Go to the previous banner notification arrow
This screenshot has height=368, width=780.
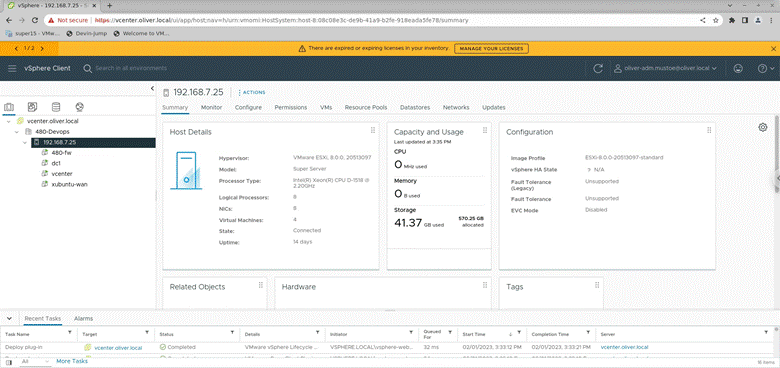click(x=16, y=48)
